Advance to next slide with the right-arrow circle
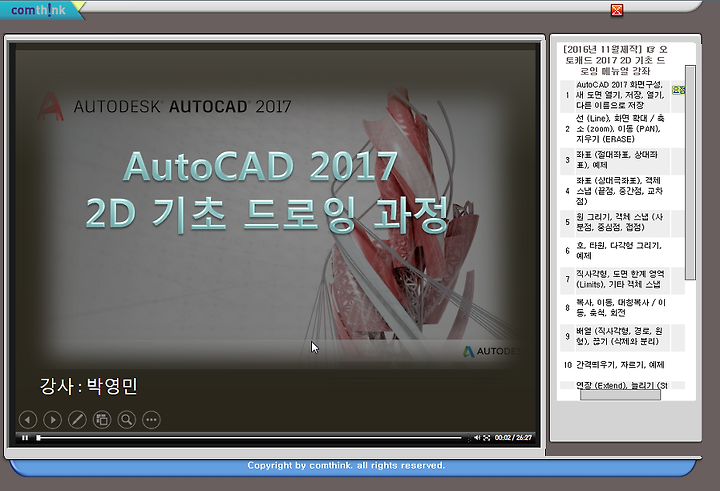The height and width of the screenshot is (491, 720). tap(52, 420)
